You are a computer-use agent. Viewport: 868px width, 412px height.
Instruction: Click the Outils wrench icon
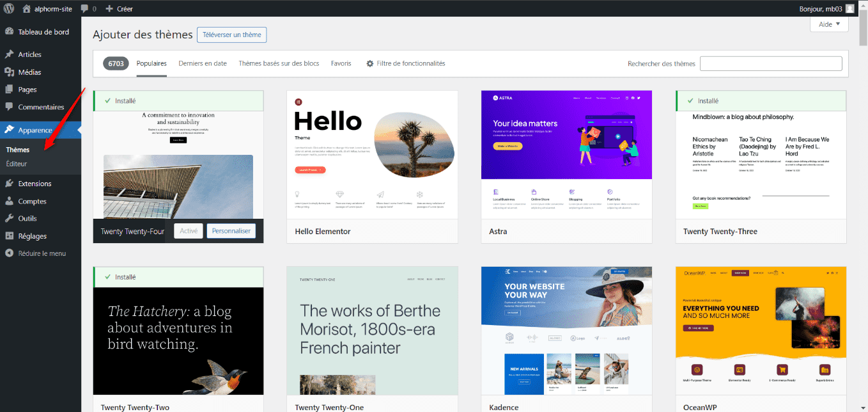(10, 218)
